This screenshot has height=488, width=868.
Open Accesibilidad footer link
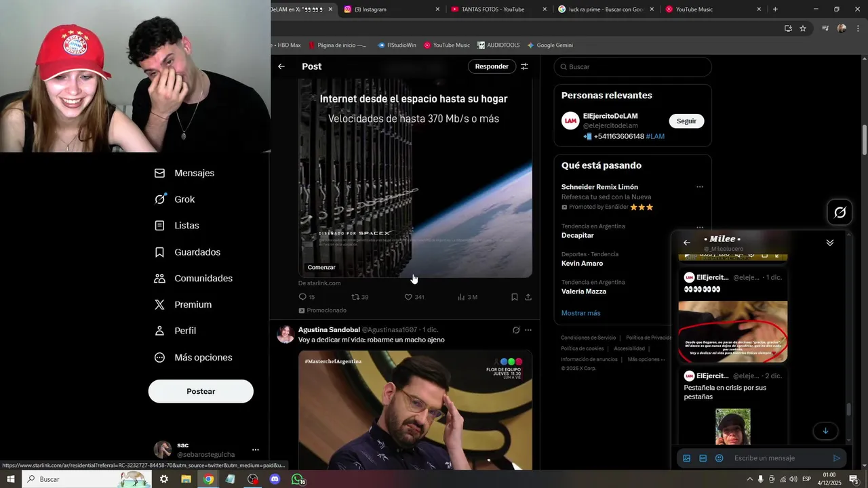pos(629,348)
